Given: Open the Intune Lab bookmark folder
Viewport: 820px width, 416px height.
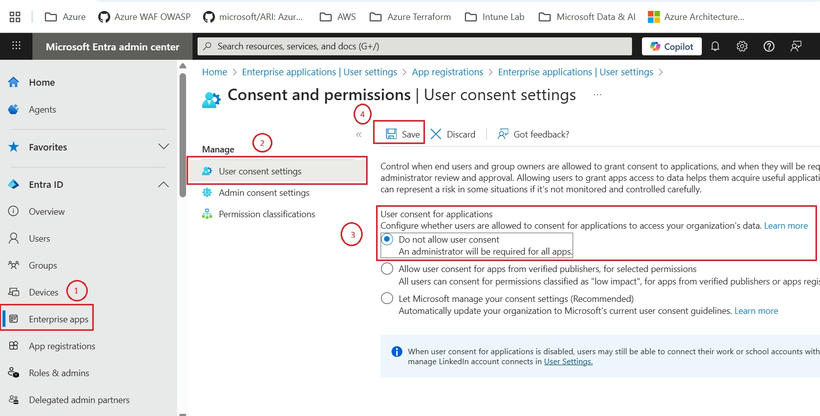Looking at the screenshot, I should point(495,17).
